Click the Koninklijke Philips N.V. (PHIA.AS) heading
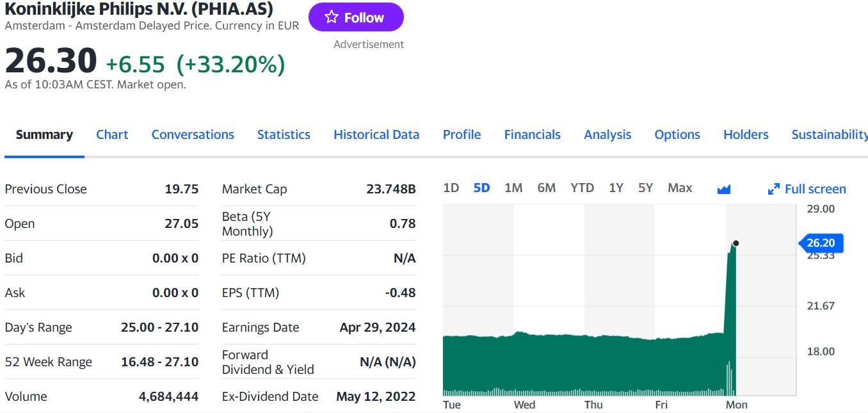 [139, 9]
